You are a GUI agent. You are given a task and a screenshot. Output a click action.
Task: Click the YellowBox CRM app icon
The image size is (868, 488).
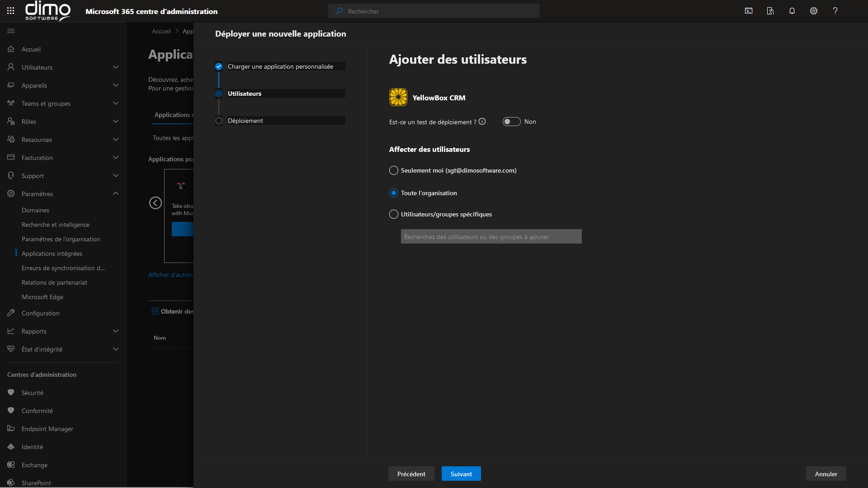click(398, 97)
